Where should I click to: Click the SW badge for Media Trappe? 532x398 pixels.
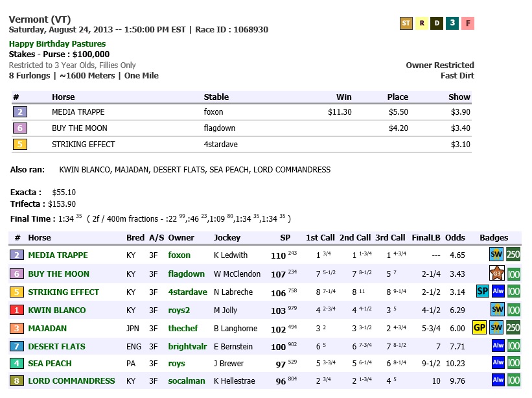click(x=497, y=255)
